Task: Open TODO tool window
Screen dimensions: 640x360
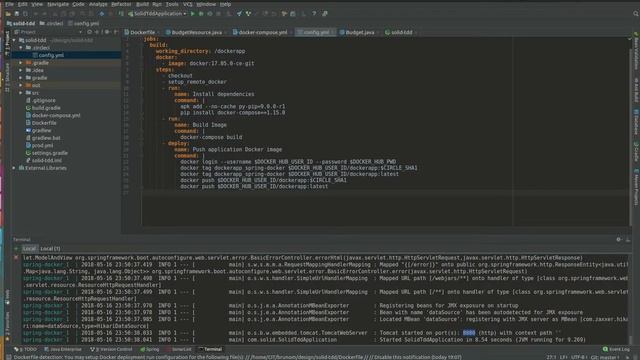Action: (25, 350)
